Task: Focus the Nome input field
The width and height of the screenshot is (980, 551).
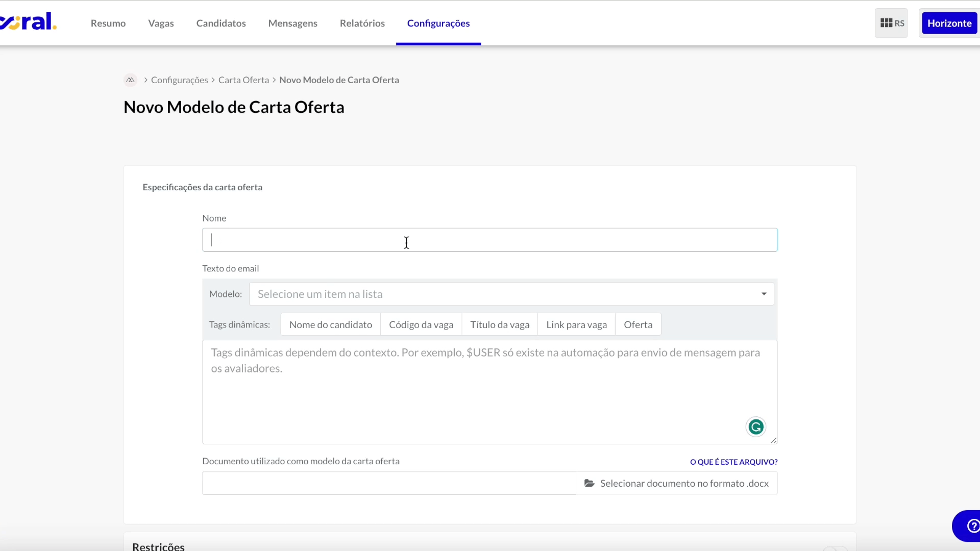Action: (490, 240)
